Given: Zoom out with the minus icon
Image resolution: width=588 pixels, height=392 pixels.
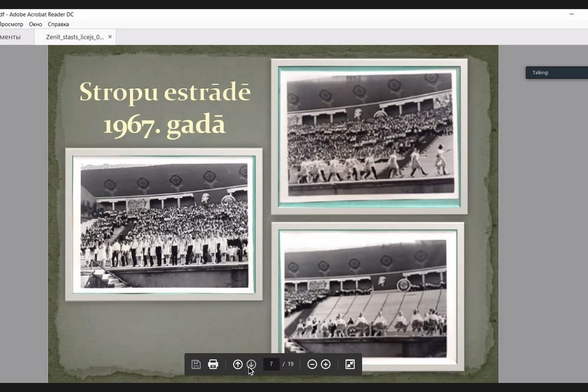Looking at the screenshot, I should tap(312, 364).
